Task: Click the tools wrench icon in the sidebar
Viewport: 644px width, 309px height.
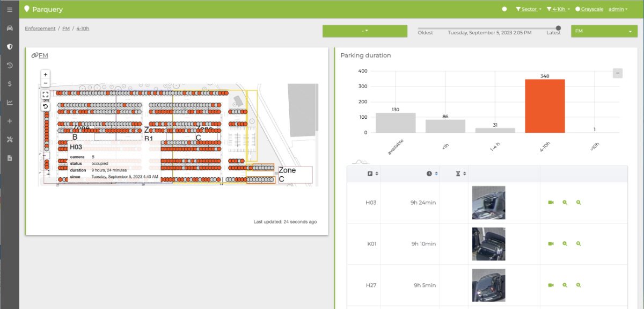Action: 9,140
